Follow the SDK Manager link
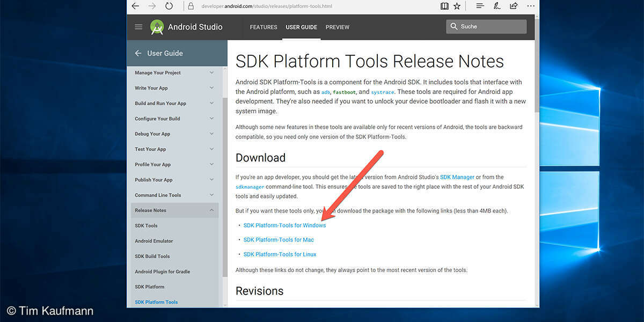 pyautogui.click(x=457, y=177)
